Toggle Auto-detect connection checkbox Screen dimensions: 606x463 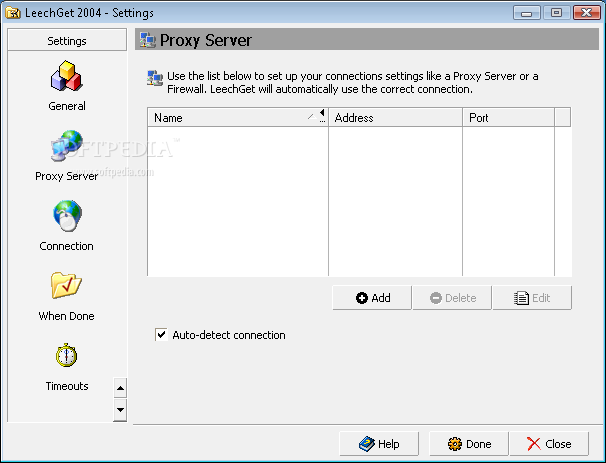(x=161, y=335)
